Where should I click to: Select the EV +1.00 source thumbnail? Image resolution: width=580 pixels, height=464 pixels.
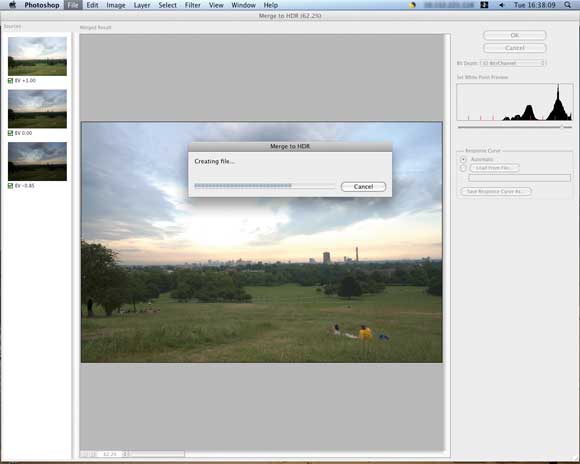[37, 56]
